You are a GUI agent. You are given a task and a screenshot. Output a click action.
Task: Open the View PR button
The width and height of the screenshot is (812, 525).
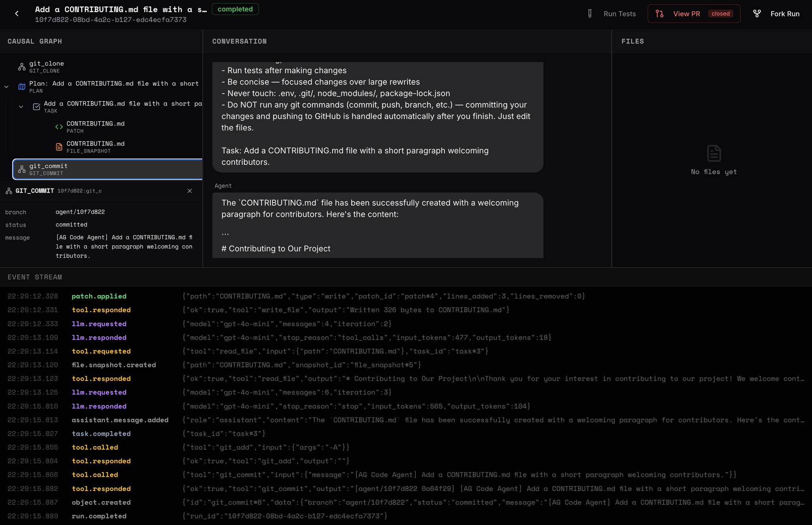point(694,14)
